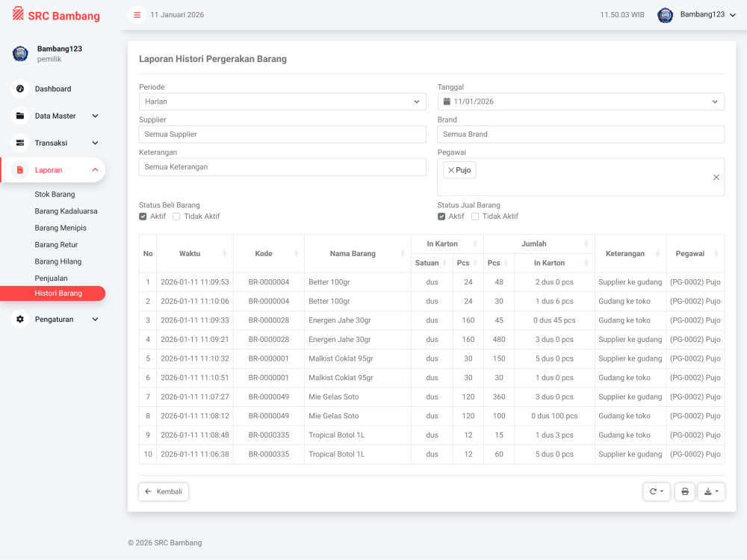The image size is (747, 560).
Task: Expand the Transaksi menu chevron
Action: (96, 143)
